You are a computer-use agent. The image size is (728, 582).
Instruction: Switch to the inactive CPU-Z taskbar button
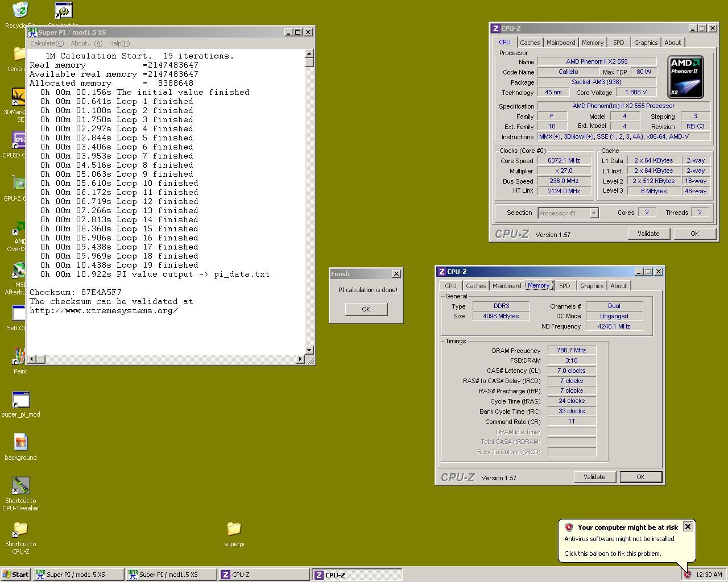coord(264,575)
